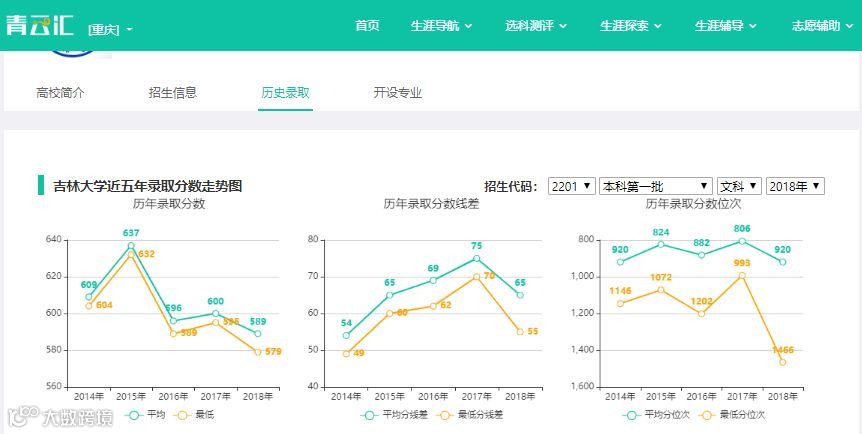Open the 本科第一批 batch dropdown

point(655,186)
